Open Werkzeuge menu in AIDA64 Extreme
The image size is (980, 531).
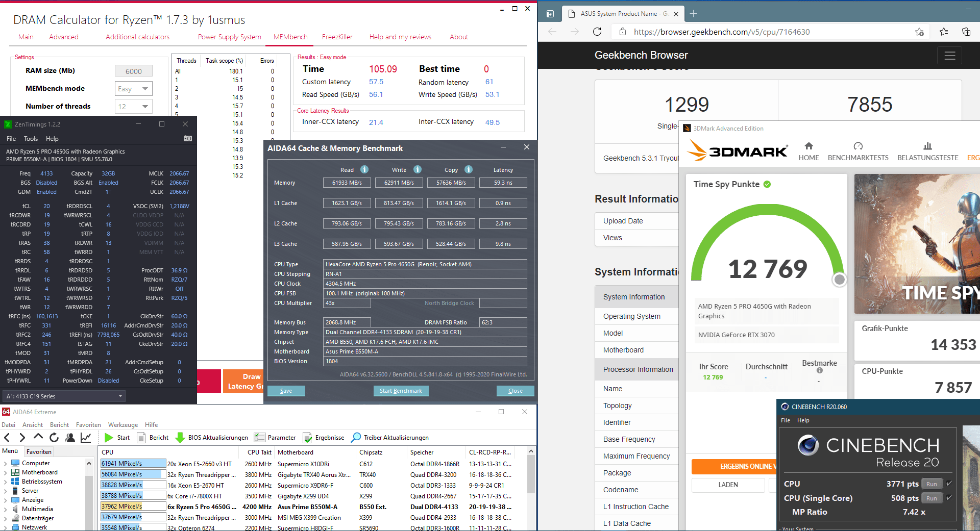click(123, 424)
